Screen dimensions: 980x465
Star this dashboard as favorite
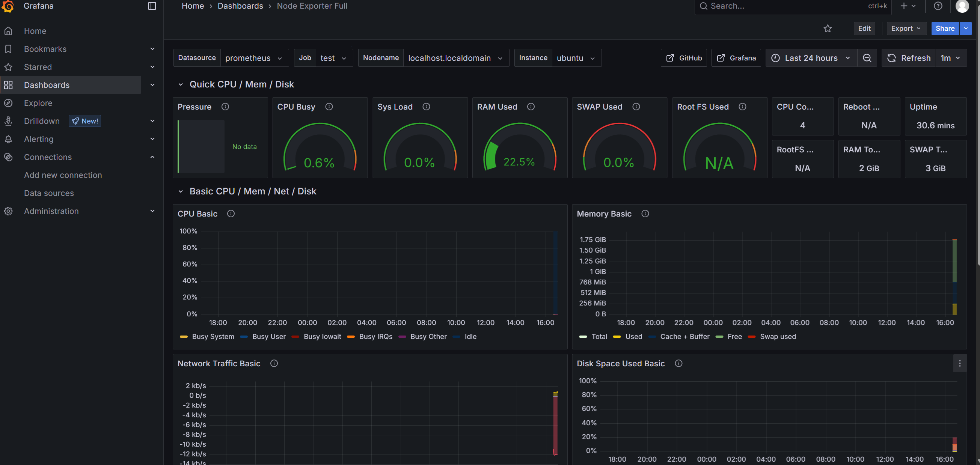coord(828,29)
